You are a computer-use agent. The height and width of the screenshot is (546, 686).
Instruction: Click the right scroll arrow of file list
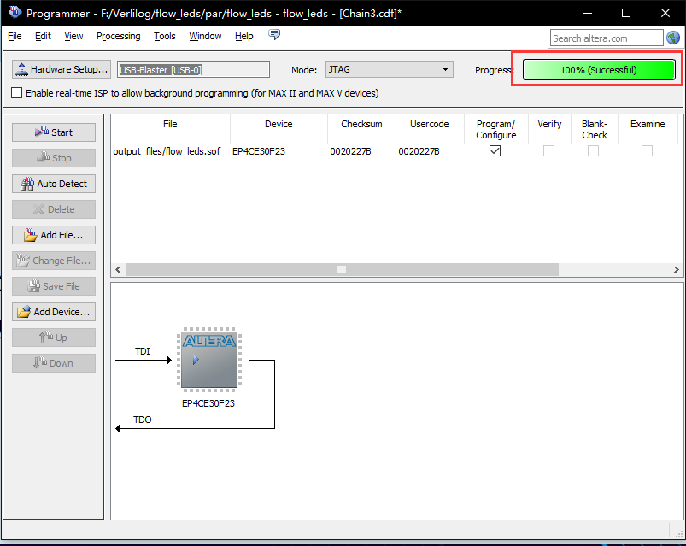click(676, 270)
